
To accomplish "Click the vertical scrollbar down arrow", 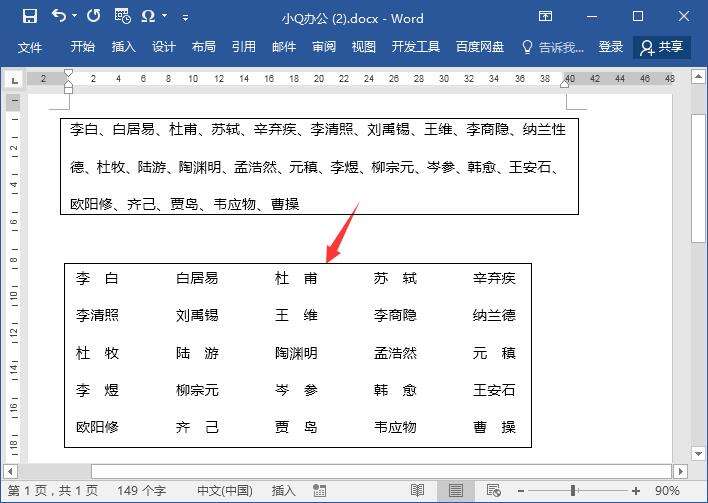I will point(699,454).
